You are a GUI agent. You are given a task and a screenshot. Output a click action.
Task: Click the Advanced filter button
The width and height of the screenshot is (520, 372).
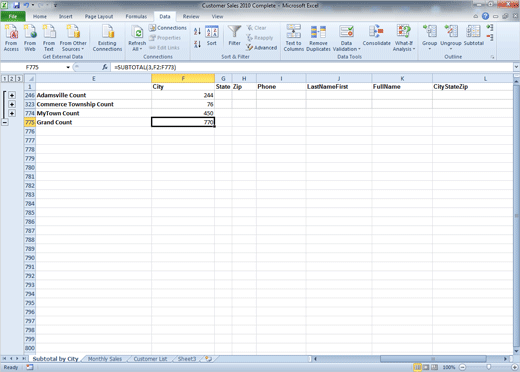tap(262, 48)
